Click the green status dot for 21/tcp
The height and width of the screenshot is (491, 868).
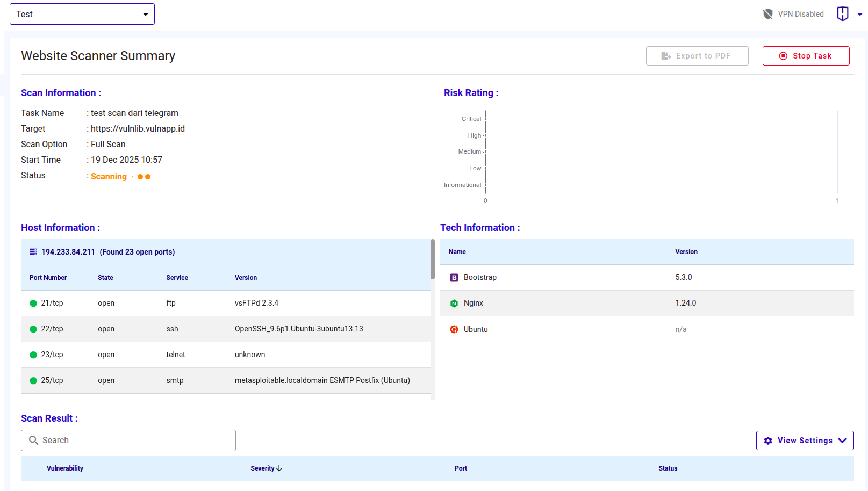pos(33,304)
